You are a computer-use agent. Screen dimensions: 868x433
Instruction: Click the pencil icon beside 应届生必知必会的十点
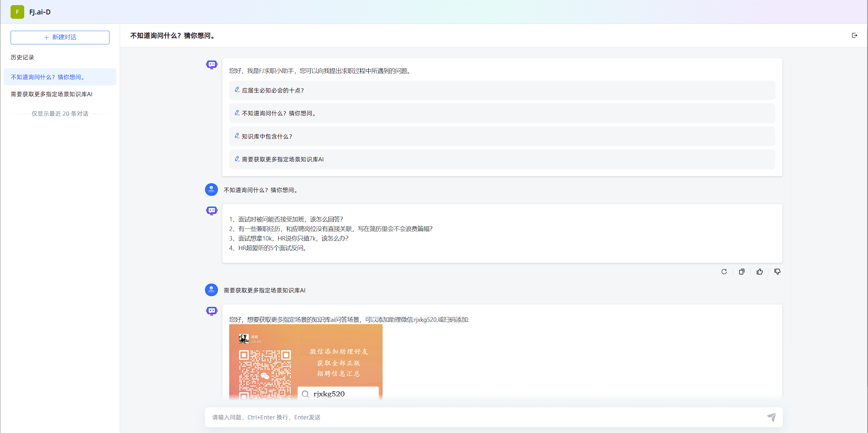point(237,90)
